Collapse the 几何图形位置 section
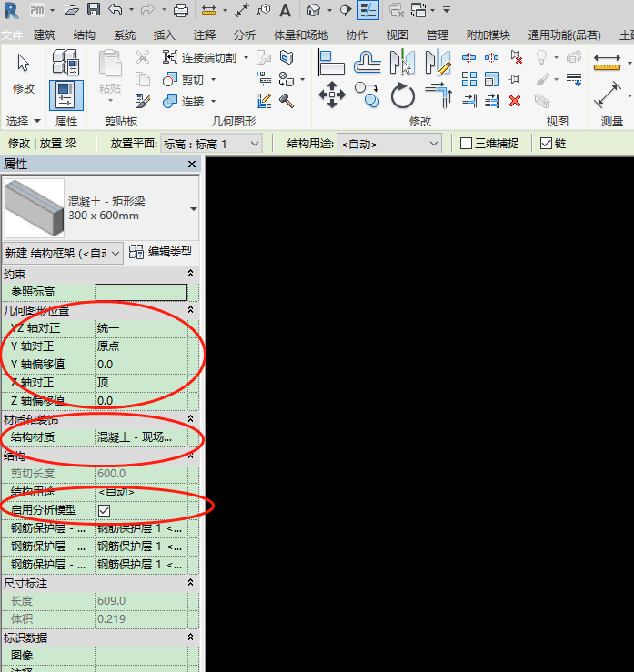The height and width of the screenshot is (672, 634). coord(190,309)
